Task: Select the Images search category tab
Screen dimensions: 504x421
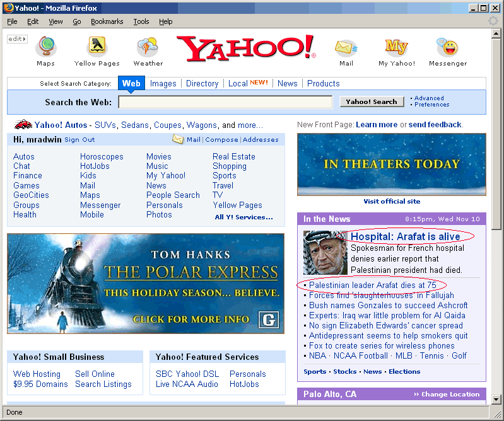Action: point(163,83)
